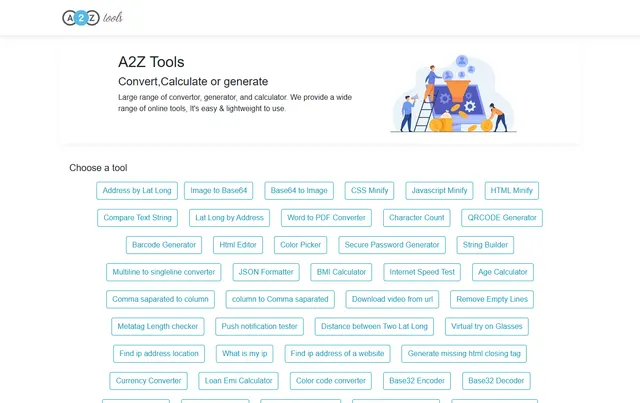640x403 pixels.
Task: Open the Image to Base64 tool
Action: (218, 191)
